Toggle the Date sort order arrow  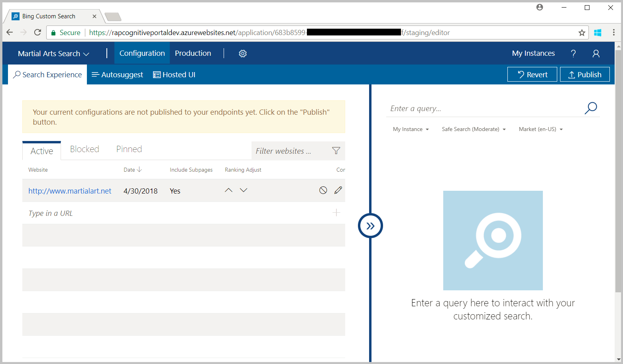tap(139, 169)
